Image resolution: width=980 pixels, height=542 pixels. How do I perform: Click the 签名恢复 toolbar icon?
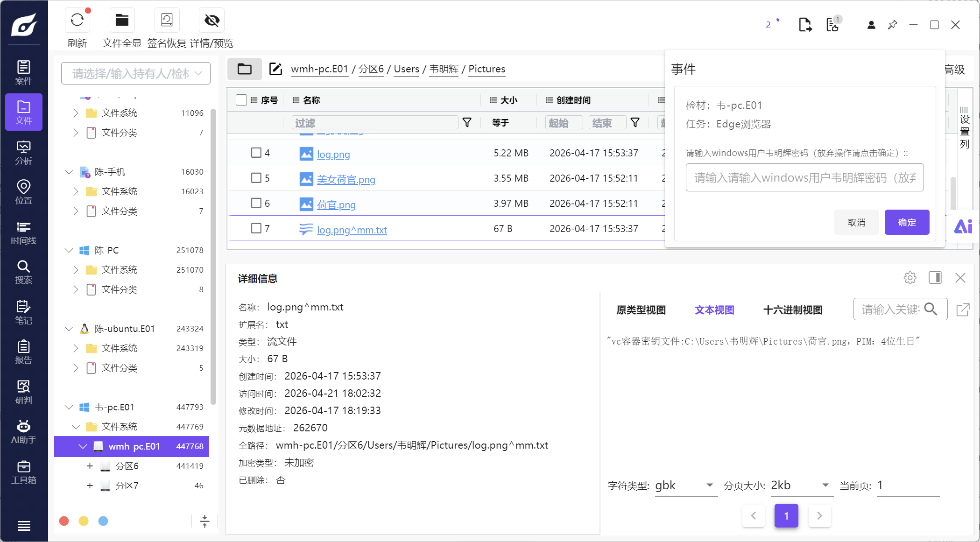167,20
